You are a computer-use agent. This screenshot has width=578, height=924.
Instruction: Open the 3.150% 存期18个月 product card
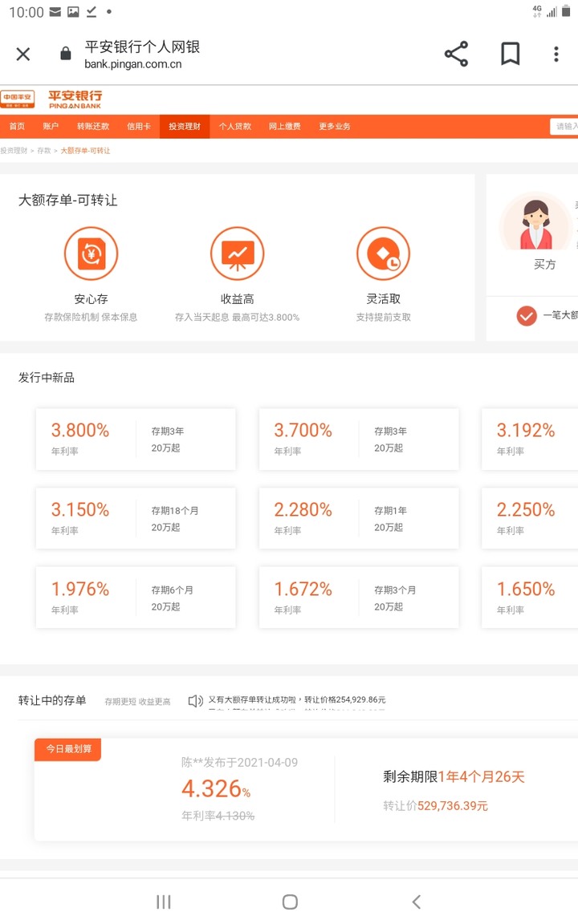tap(136, 519)
